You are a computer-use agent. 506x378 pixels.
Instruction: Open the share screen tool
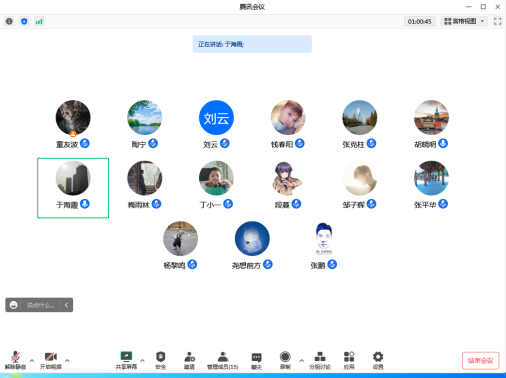(x=126, y=360)
